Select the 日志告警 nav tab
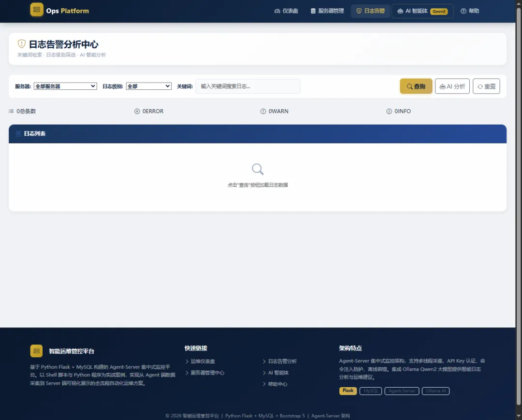This screenshot has width=522, height=420. coord(371,11)
